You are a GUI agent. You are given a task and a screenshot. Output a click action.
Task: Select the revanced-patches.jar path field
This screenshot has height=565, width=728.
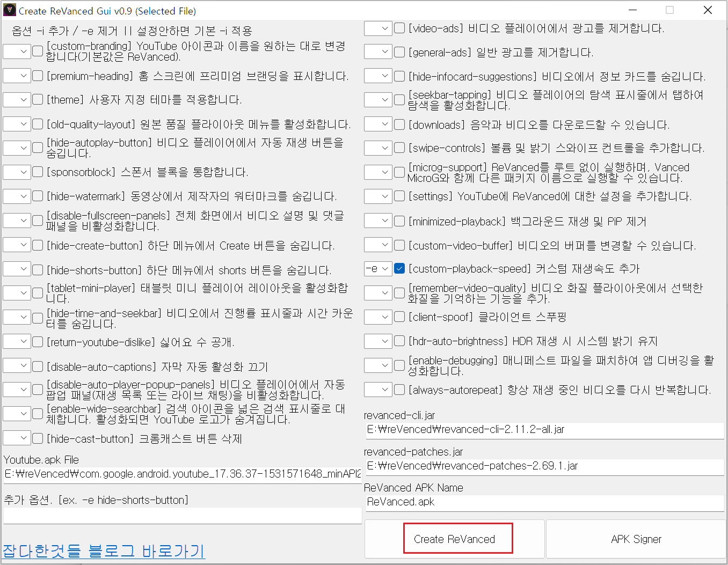click(545, 466)
